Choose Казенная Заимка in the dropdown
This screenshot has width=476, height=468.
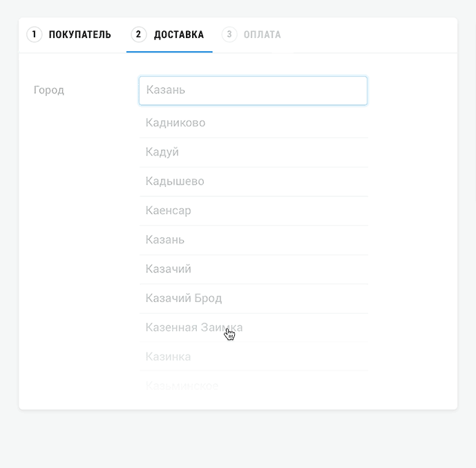[x=254, y=328]
